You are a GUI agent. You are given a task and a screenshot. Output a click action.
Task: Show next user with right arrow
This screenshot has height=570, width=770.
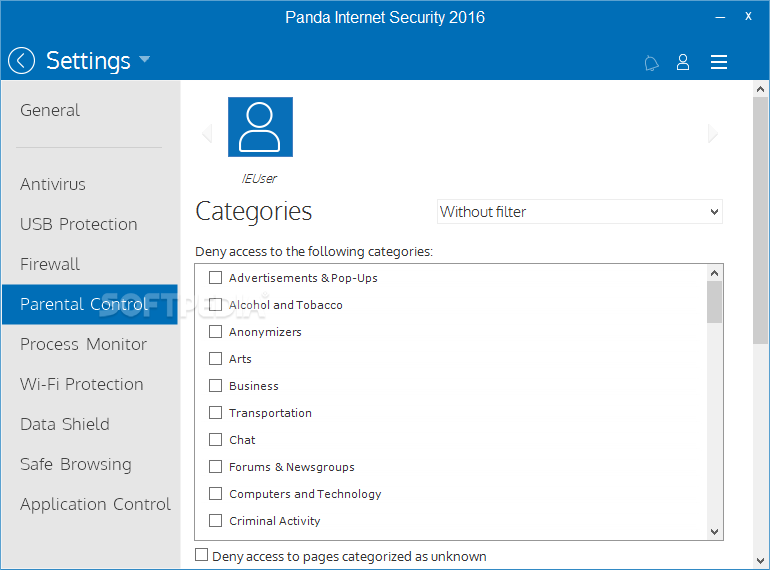[713, 133]
